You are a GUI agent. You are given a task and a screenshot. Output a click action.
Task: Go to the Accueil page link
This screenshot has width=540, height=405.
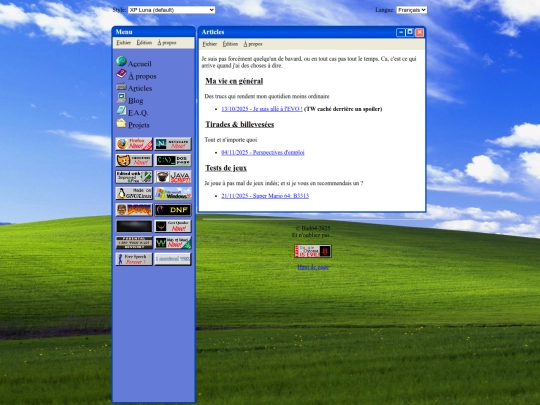click(139, 64)
